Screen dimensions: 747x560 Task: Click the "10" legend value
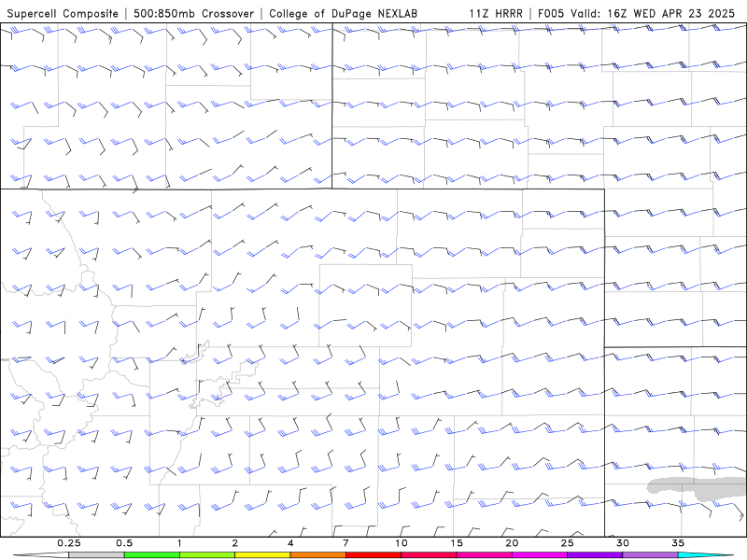402,543
